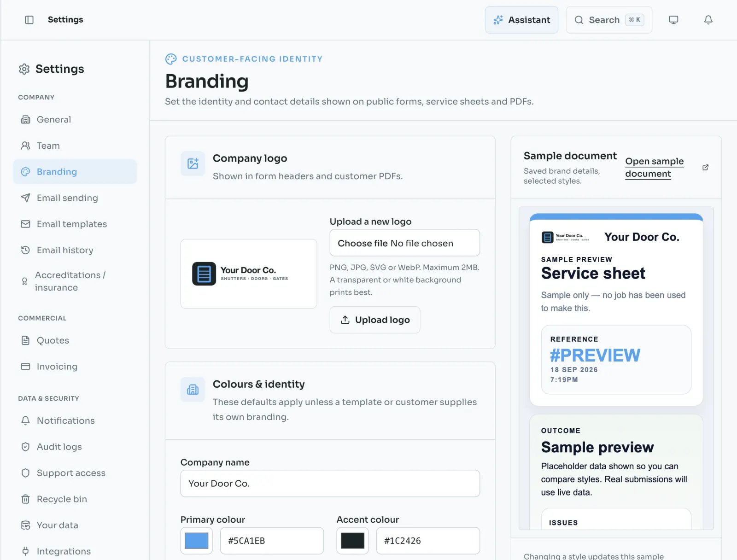Open the Accent colour dark swatch

352,541
